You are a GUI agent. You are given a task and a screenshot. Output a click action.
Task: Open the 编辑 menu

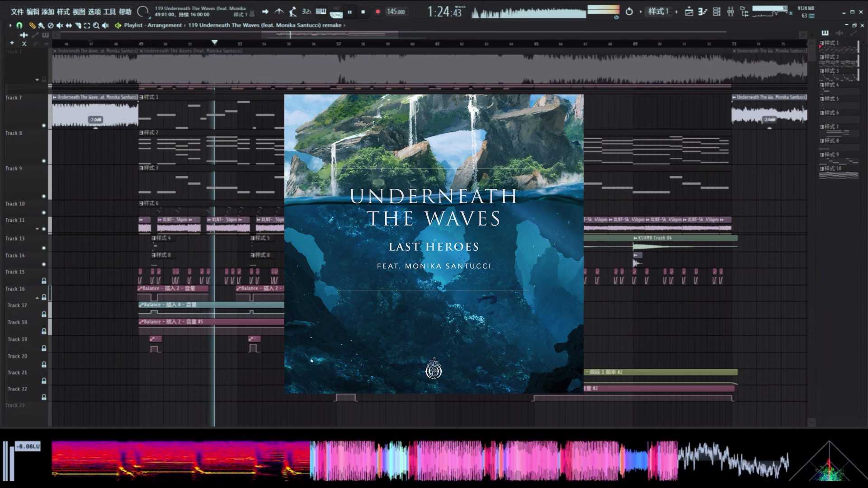(x=32, y=12)
